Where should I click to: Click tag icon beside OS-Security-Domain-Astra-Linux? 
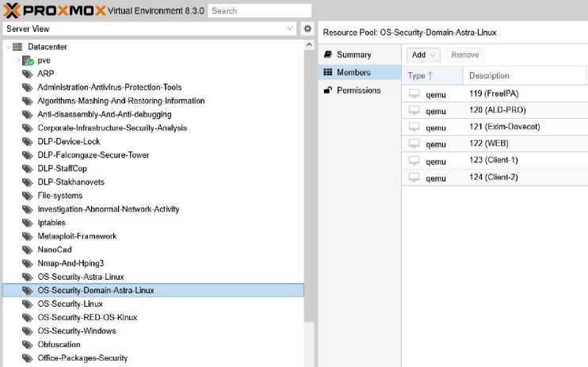click(x=28, y=290)
